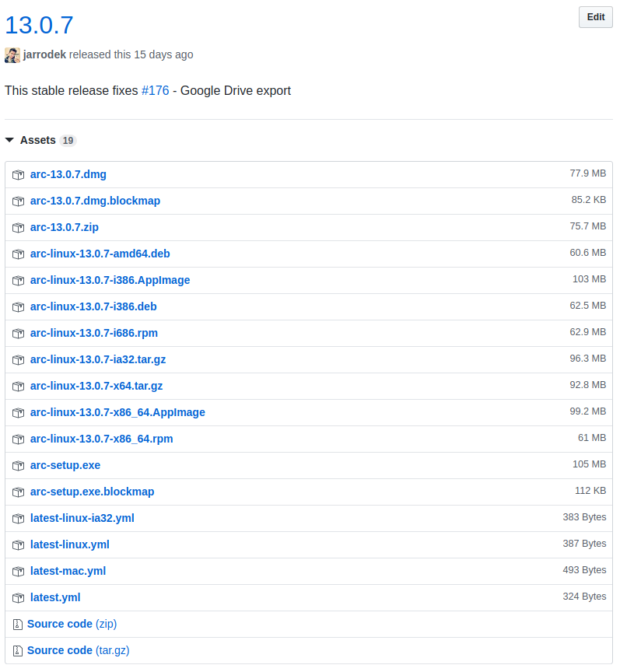The image size is (627, 672).
Task: Open issue #176 link
Action: (155, 91)
